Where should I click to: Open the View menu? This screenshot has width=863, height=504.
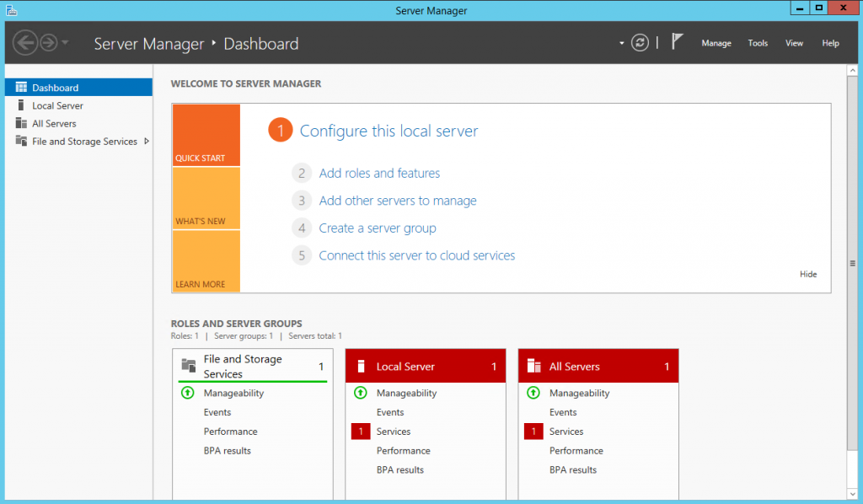[x=794, y=43]
